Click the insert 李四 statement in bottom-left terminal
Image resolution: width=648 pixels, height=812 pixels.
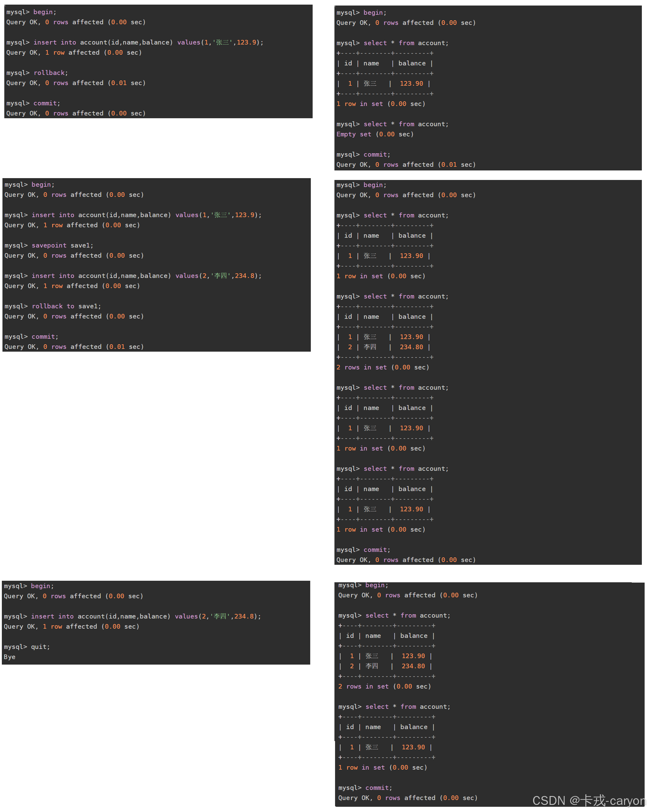(x=146, y=616)
